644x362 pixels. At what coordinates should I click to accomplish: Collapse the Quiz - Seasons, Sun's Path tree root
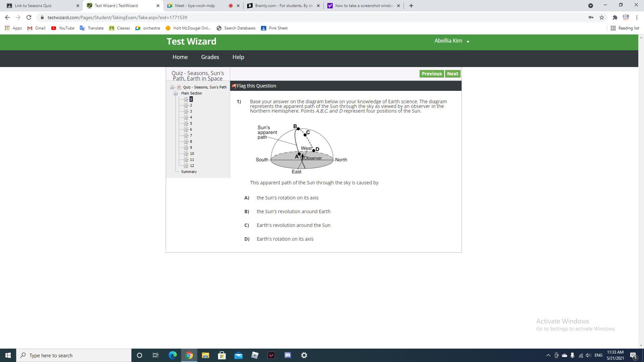point(172,87)
